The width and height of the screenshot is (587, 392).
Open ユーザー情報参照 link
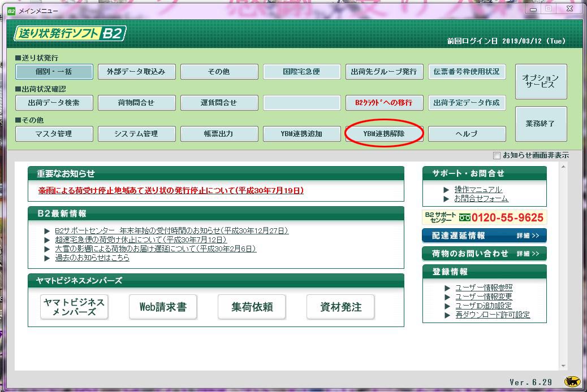484,288
